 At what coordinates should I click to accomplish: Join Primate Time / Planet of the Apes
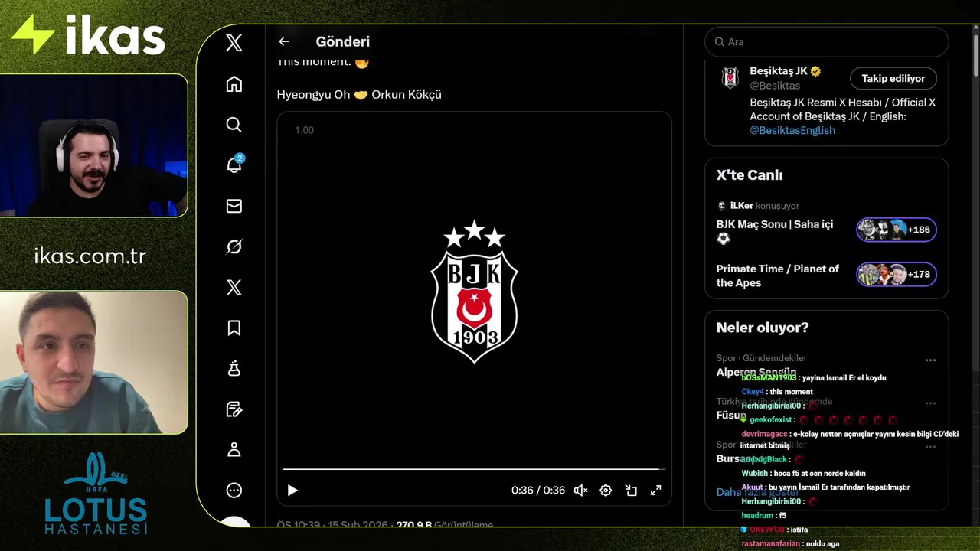(778, 275)
